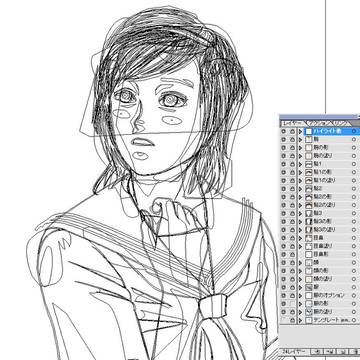Click the thumbnail of the 髪3の影 layer
The image size is (360, 360).
click(x=309, y=221)
